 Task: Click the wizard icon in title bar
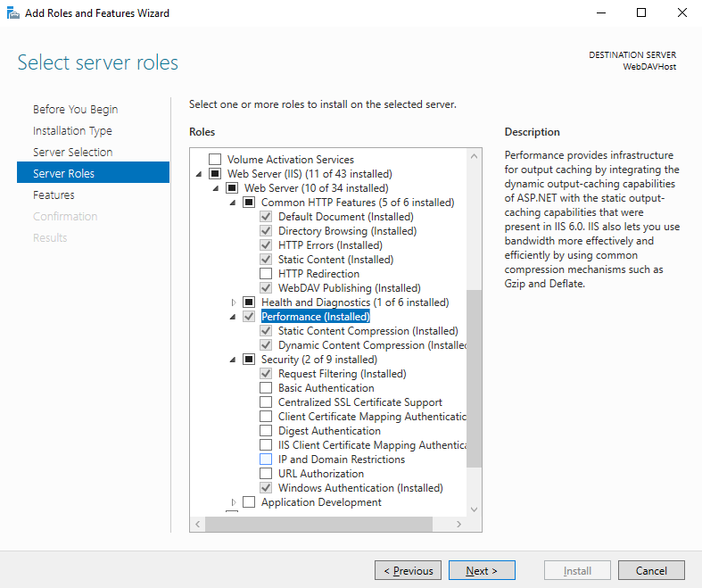[13, 13]
